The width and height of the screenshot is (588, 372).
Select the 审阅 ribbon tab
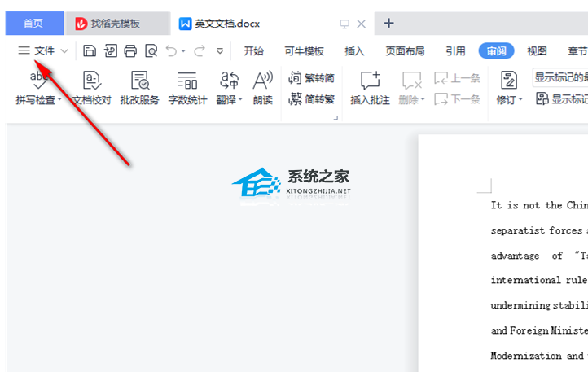[x=496, y=50]
